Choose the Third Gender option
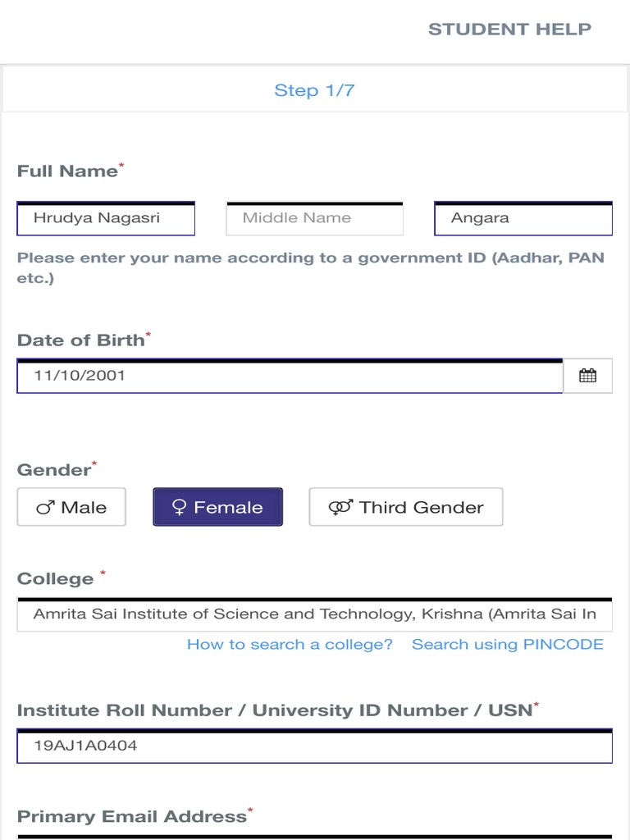The image size is (630, 840). point(405,507)
